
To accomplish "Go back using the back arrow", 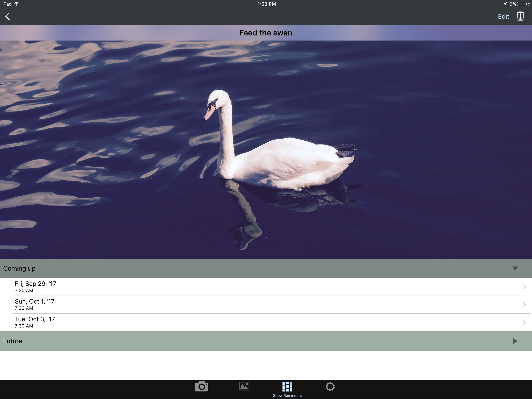I will 7,16.
